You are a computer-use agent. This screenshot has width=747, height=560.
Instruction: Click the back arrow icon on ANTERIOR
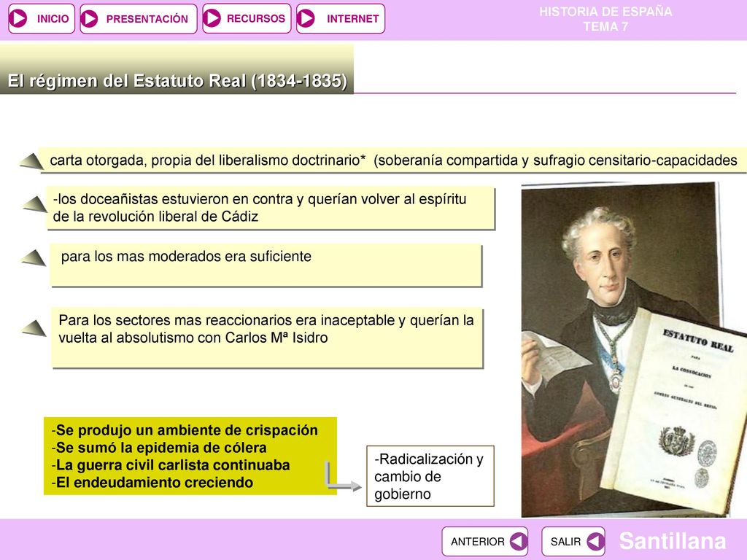pyautogui.click(x=518, y=542)
